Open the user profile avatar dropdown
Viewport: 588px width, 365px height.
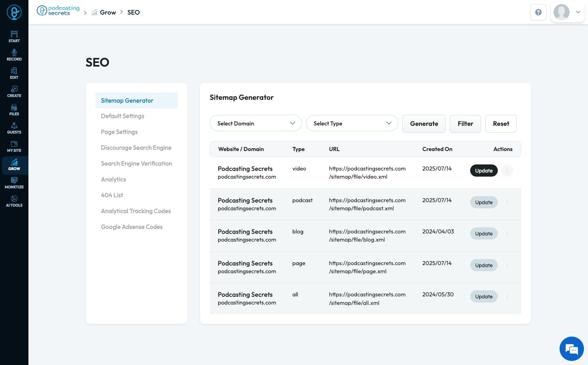coord(568,12)
